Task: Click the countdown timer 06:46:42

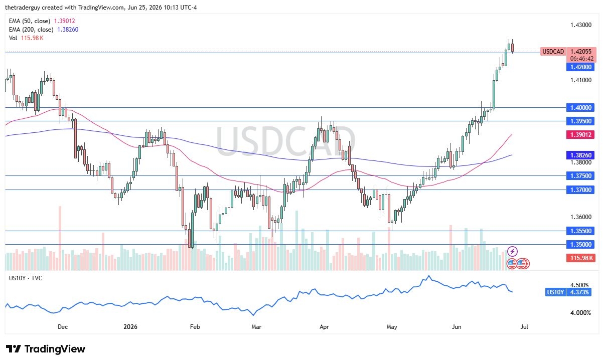Action: (x=581, y=59)
